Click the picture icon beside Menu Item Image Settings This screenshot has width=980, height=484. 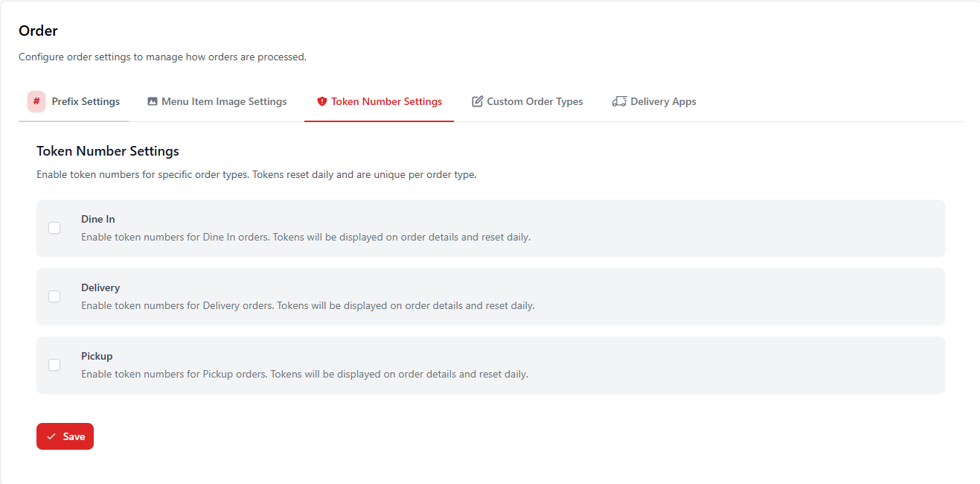(x=153, y=101)
